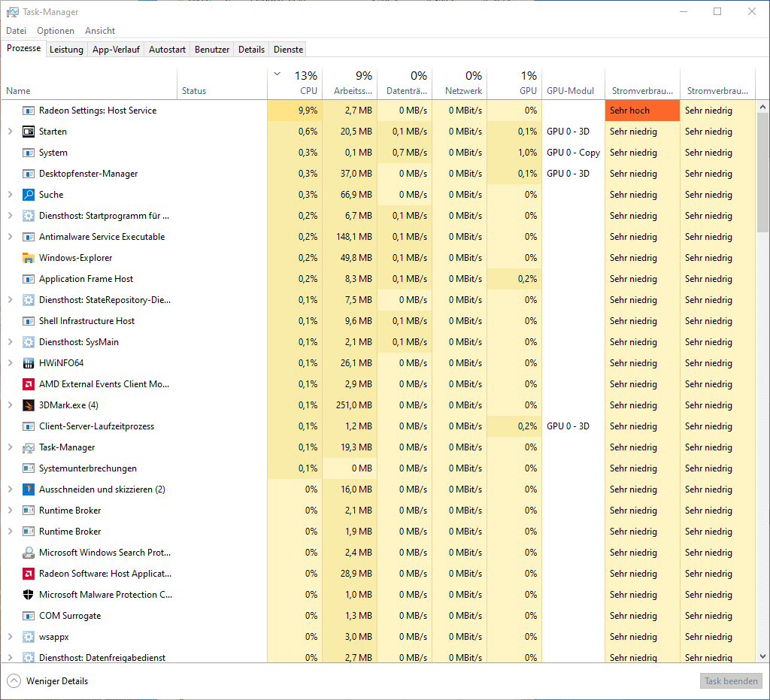
Task: Expand the HWiNFO64 process group
Action: pyautogui.click(x=11, y=363)
